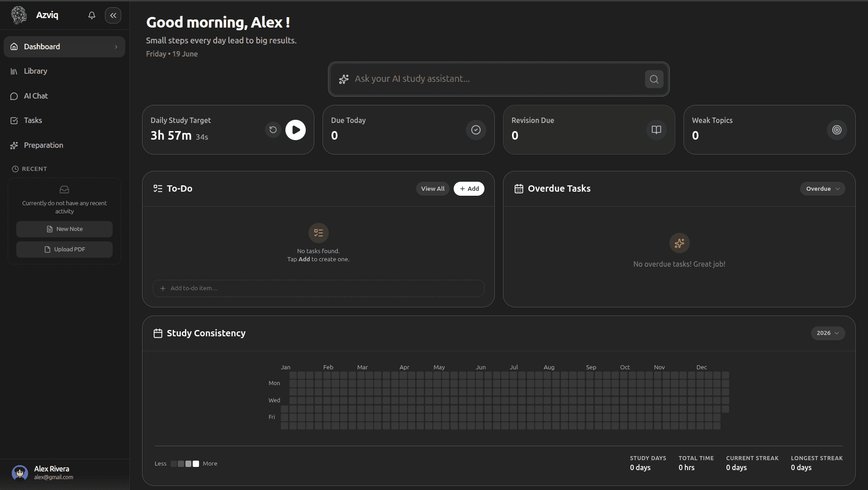The width and height of the screenshot is (868, 490).
Task: Click the Upload PDF button
Action: tap(64, 250)
